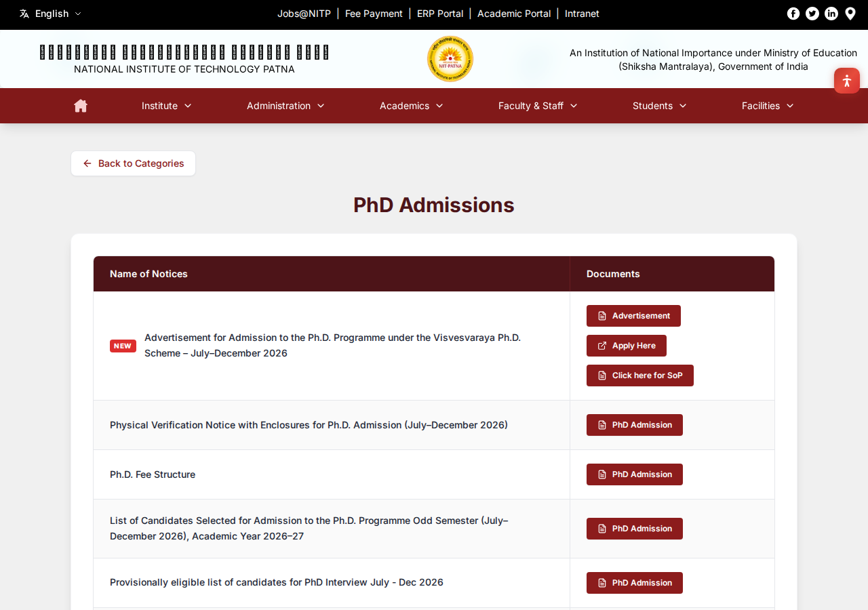Expand the Students menu
The height and width of the screenshot is (610, 868).
(x=660, y=106)
